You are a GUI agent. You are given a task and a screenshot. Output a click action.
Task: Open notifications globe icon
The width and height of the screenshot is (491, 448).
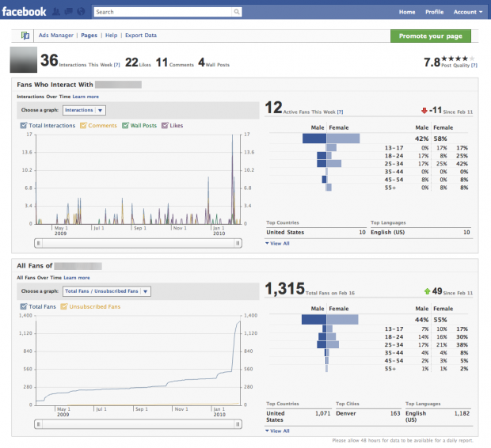click(x=81, y=12)
